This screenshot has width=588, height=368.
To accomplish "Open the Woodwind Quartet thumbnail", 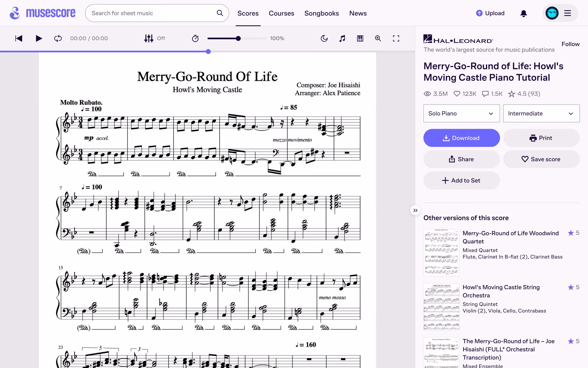I will (441, 253).
